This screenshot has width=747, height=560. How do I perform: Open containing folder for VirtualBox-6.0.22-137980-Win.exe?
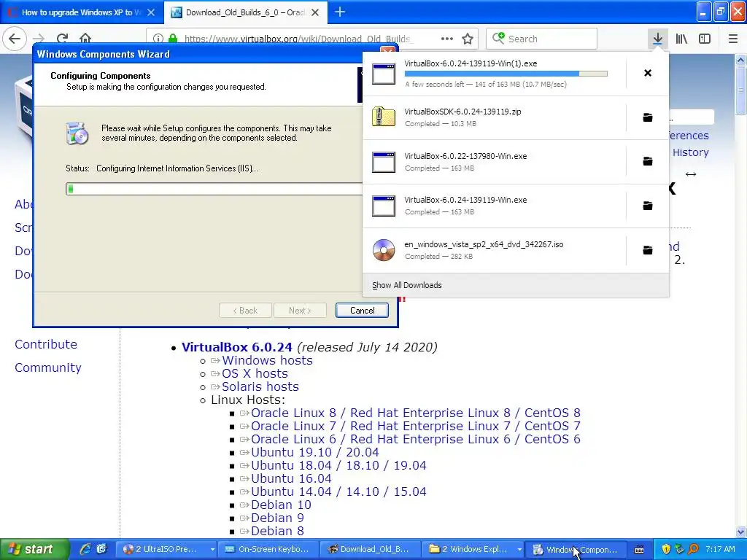tap(648, 161)
